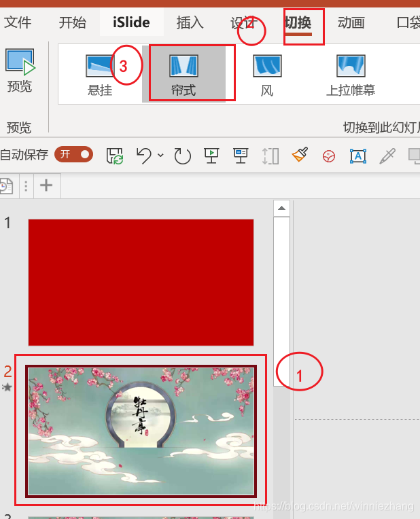Click the document clock icon at left edge
The width and height of the screenshot is (420, 519).
[6, 186]
